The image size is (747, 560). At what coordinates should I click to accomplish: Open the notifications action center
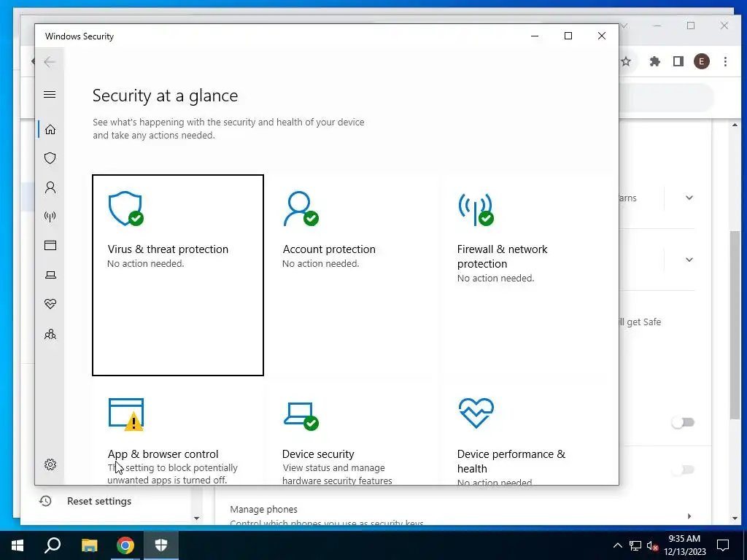(723, 545)
